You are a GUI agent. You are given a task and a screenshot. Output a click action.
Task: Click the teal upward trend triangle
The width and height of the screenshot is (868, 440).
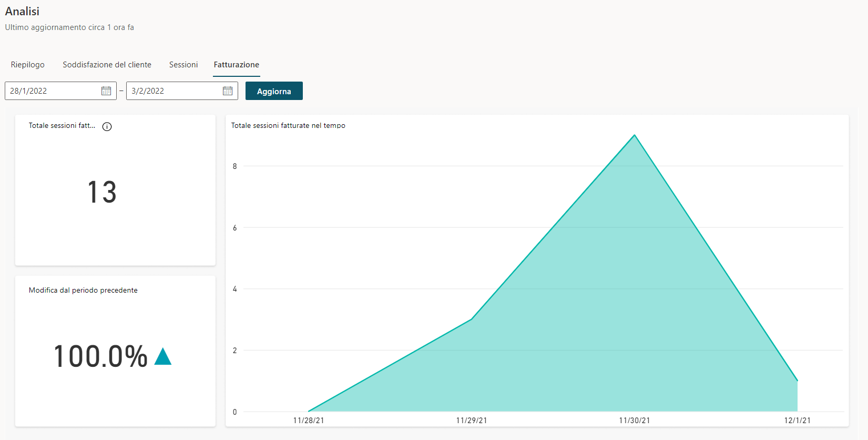(x=163, y=357)
